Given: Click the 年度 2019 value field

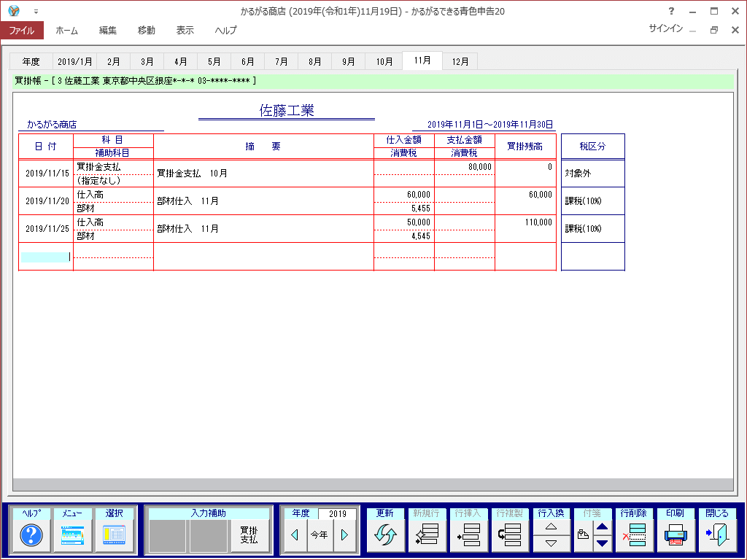Looking at the screenshot, I should tap(337, 513).
